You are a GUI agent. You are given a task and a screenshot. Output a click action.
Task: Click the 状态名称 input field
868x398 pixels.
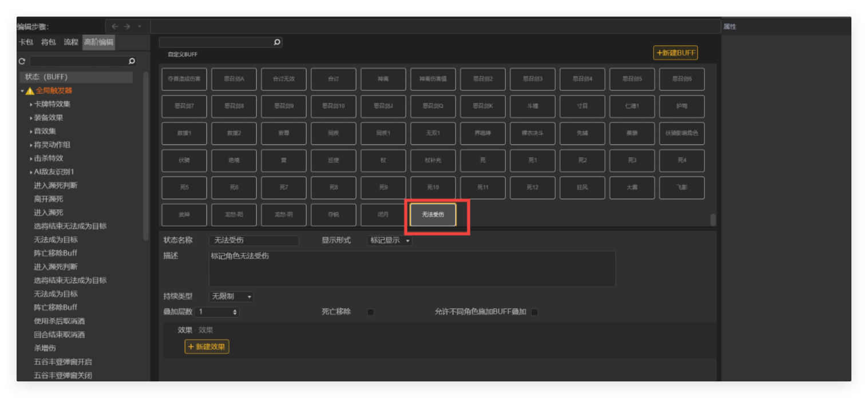253,240
